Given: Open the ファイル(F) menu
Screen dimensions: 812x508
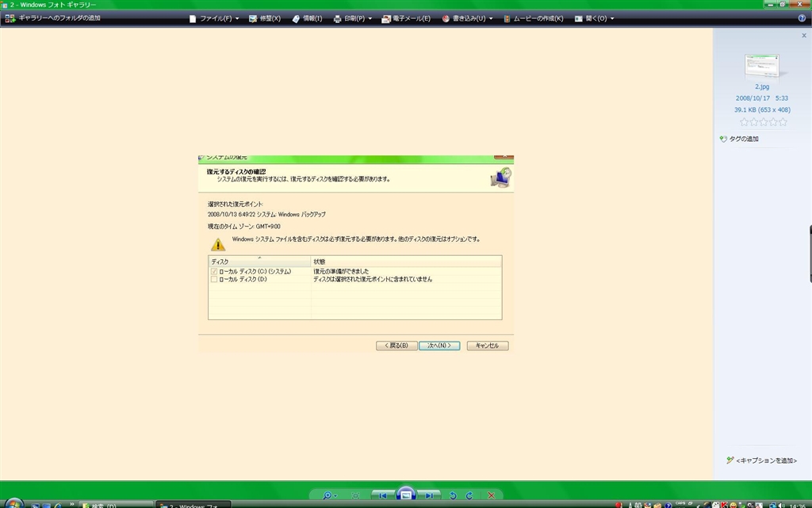Looking at the screenshot, I should point(214,18).
